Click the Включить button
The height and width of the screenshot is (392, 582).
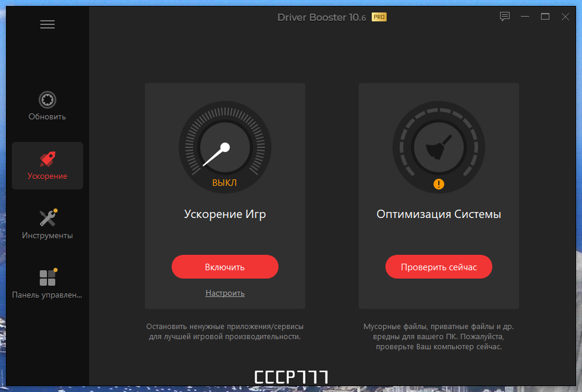coord(225,267)
